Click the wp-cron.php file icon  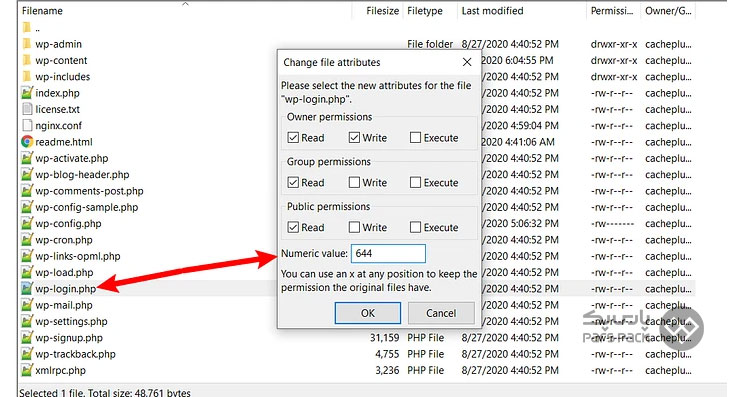click(27, 240)
